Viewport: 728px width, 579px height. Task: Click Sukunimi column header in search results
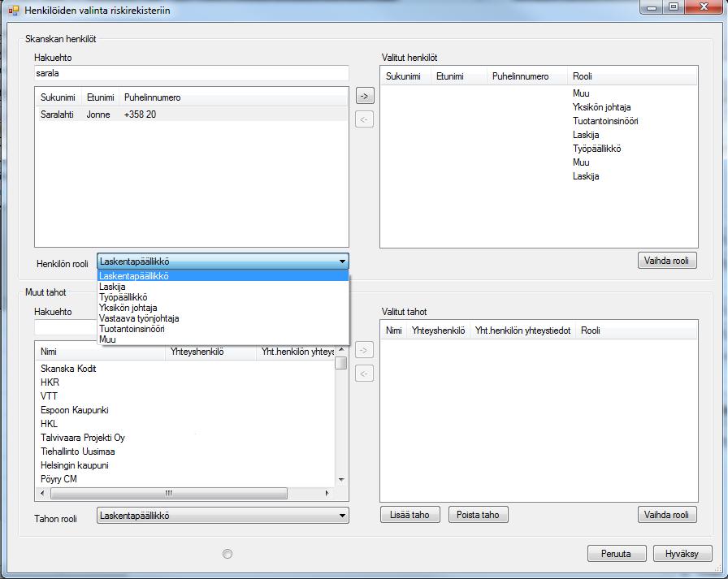pyautogui.click(x=58, y=97)
